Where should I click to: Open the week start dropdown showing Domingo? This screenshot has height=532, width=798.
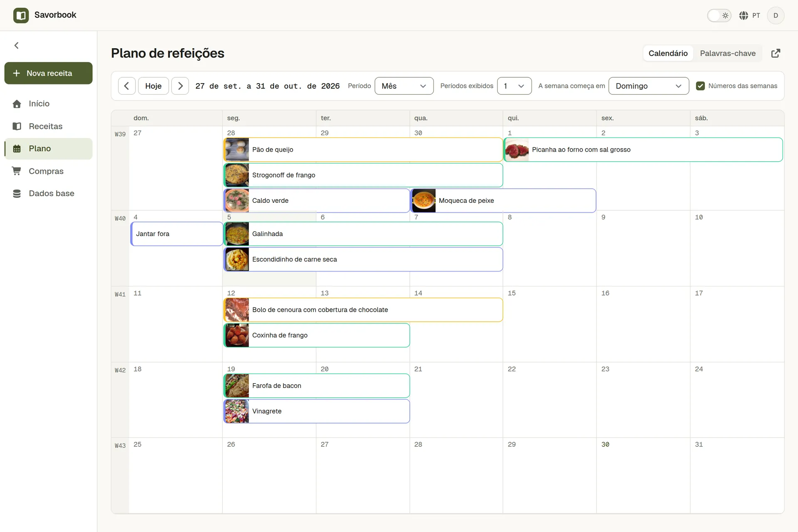(648, 86)
